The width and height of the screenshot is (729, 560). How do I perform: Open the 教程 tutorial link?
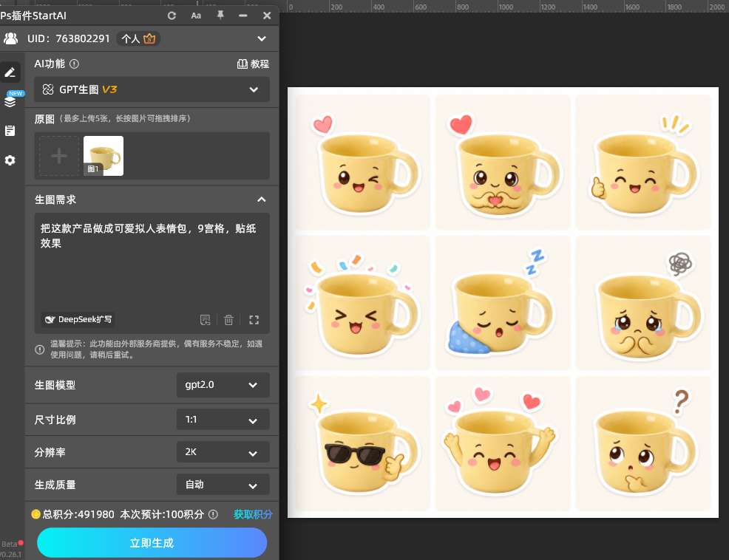point(253,64)
